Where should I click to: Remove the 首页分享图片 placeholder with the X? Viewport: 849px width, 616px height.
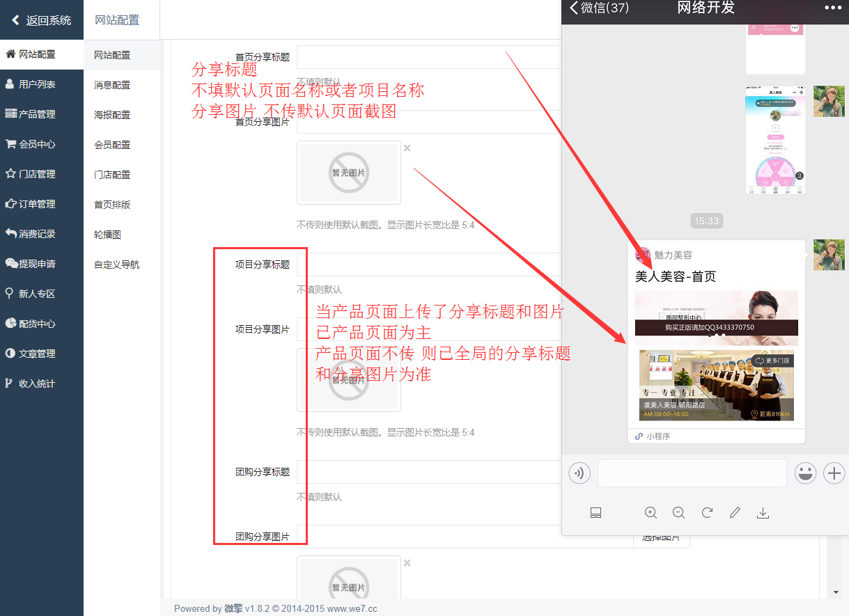click(407, 148)
